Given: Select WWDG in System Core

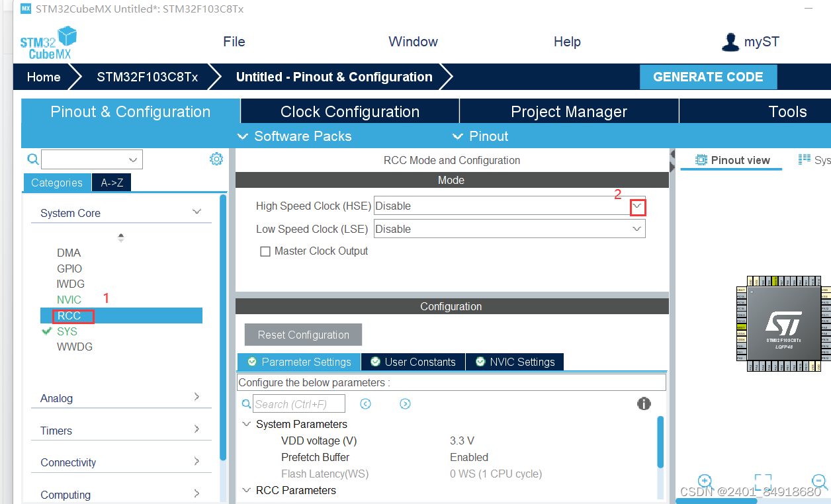Looking at the screenshot, I should tap(75, 347).
